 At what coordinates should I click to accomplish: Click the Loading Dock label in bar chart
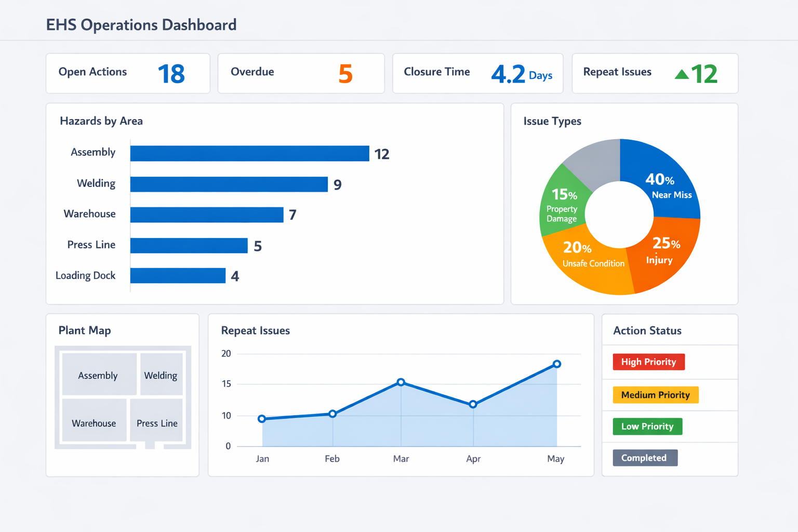(x=86, y=276)
